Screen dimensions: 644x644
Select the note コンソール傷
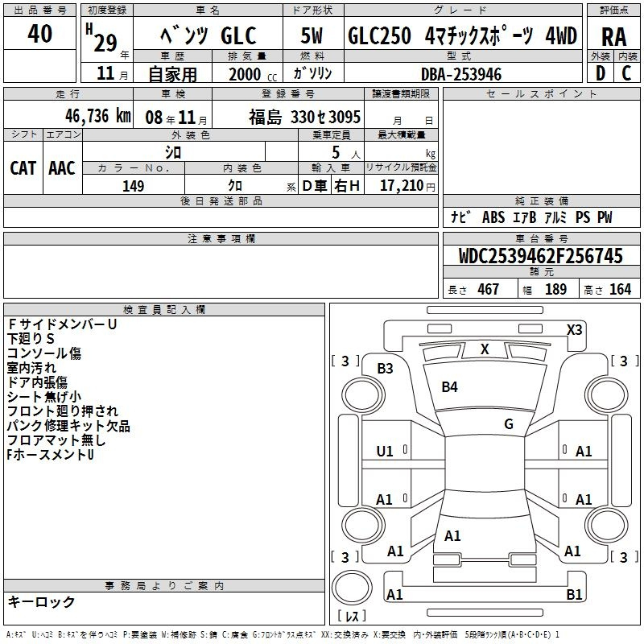click(x=44, y=353)
